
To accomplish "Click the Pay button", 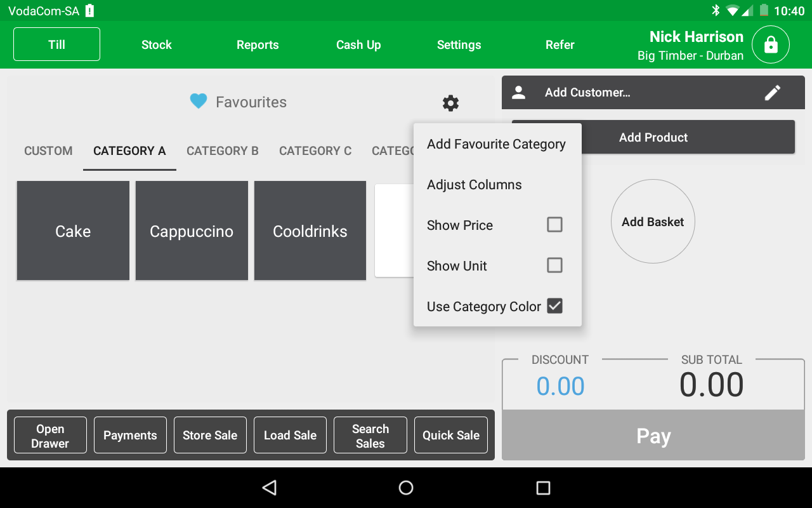I will 653,436.
